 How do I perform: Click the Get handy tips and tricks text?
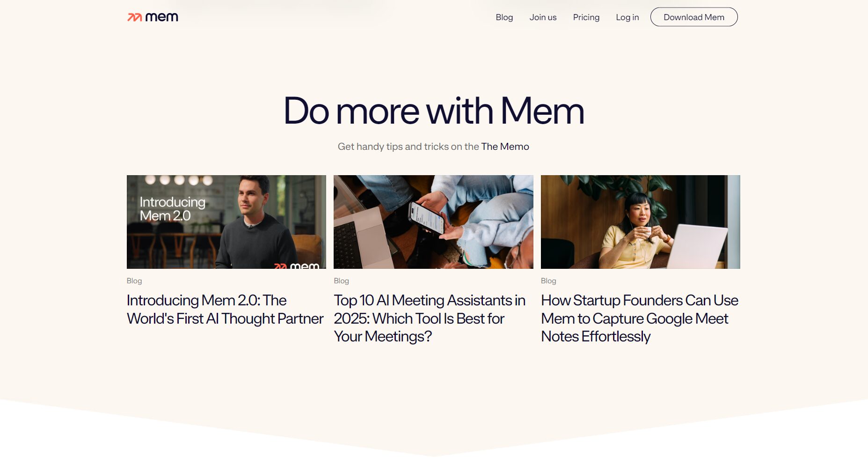tap(408, 147)
